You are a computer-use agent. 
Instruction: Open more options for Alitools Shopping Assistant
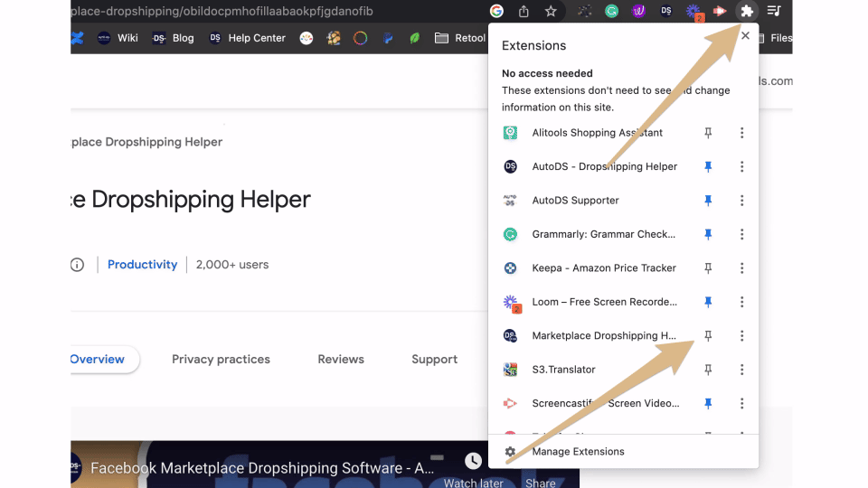pyautogui.click(x=741, y=133)
